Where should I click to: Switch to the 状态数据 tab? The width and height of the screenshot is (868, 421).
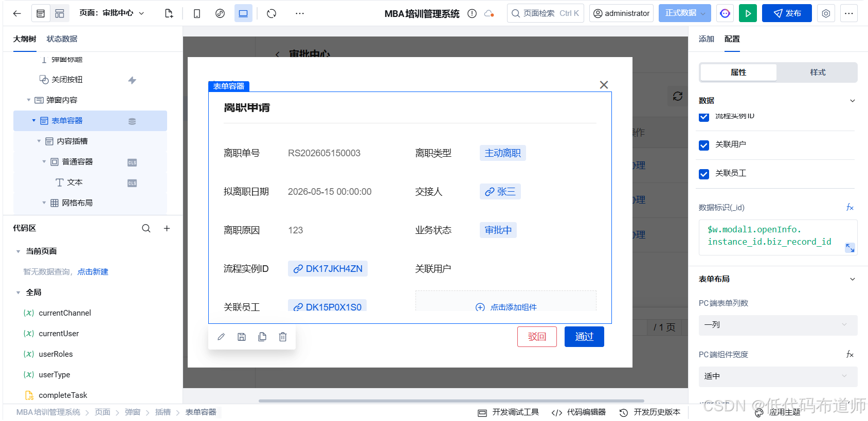[x=62, y=39]
